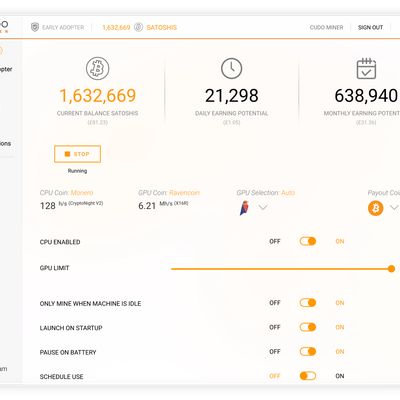
Task: Click the Early Adopter shield icon
Action: coord(35,27)
